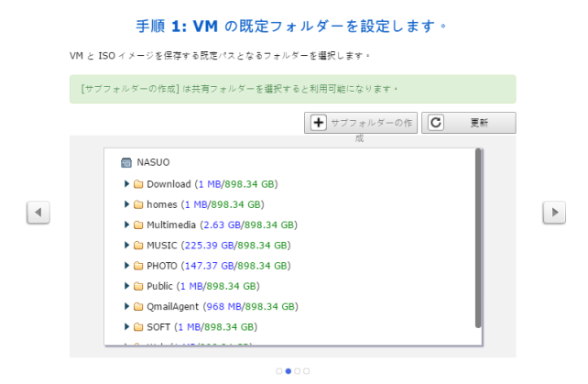Select PHOTO (147.37 GB/898.34 GB) row

pos(218,266)
